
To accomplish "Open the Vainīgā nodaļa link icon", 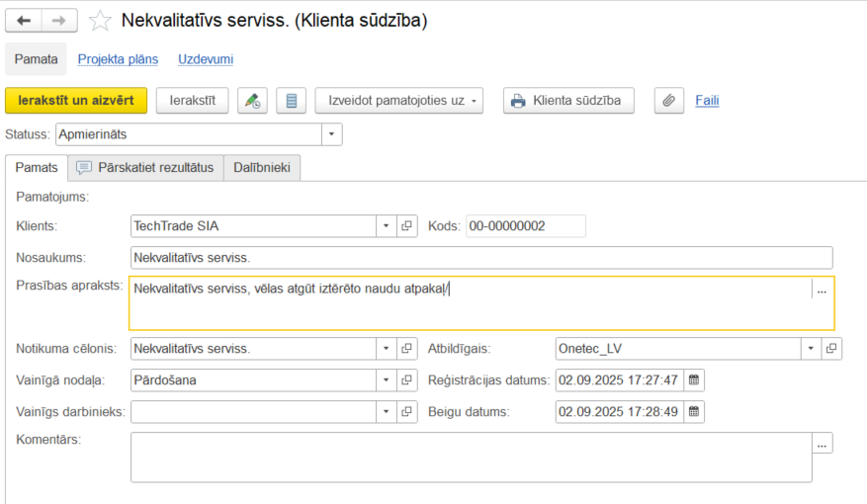I will pyautogui.click(x=406, y=380).
